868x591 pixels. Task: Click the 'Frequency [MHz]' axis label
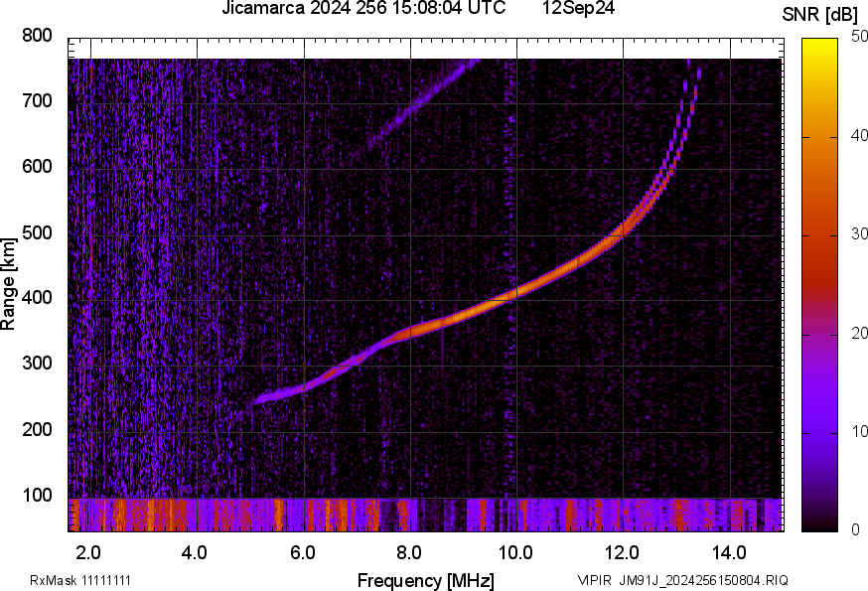click(x=426, y=581)
